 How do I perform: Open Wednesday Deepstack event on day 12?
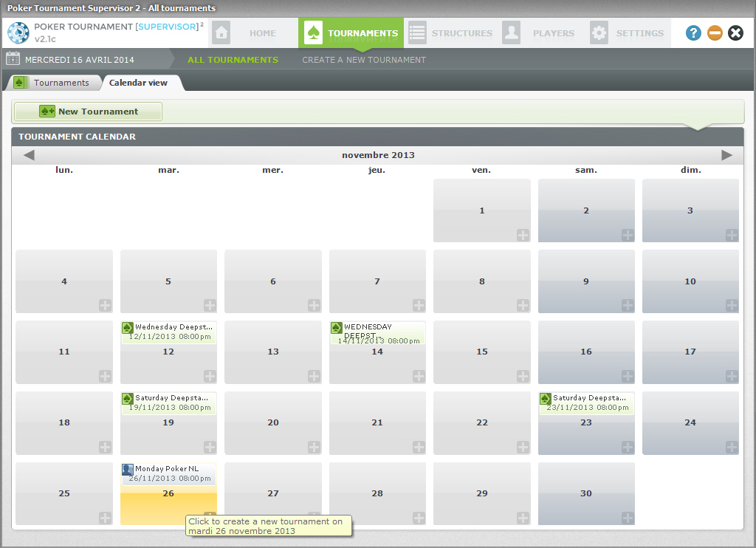168,332
